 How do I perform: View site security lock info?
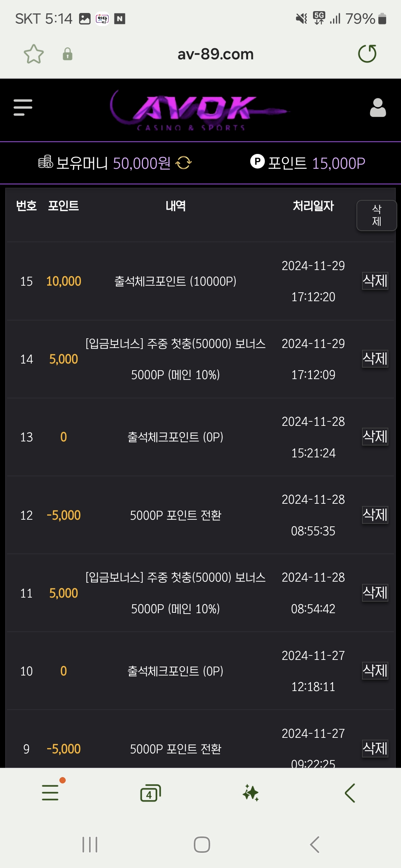tap(68, 54)
